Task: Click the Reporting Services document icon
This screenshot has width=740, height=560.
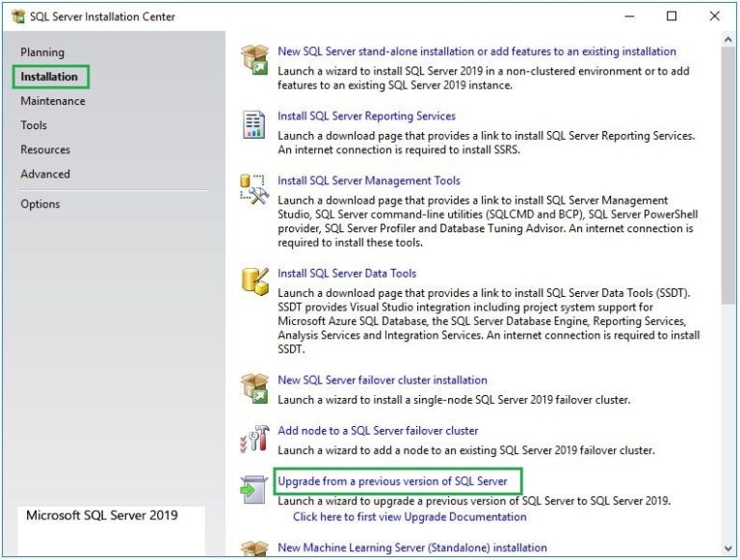Action: tap(254, 124)
